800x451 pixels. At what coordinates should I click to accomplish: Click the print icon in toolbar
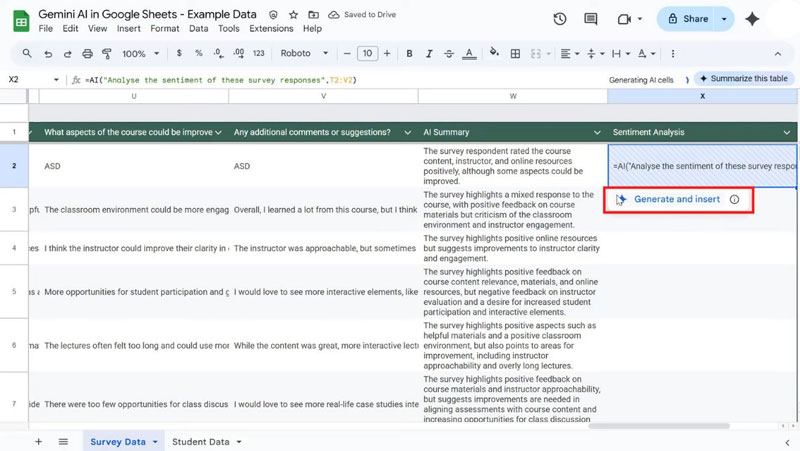pos(89,54)
